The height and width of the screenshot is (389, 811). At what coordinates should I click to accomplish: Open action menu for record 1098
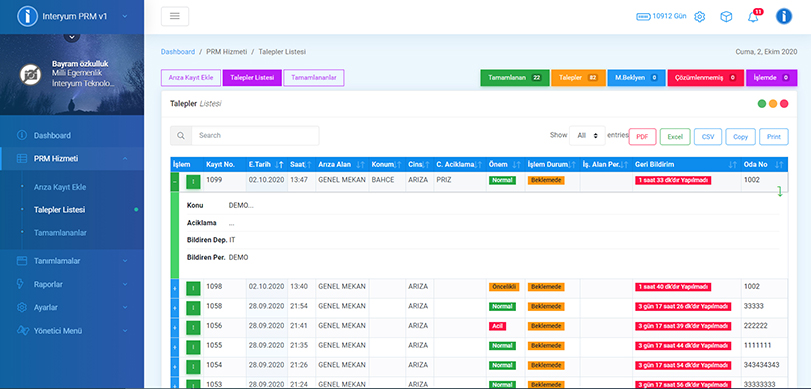point(193,288)
